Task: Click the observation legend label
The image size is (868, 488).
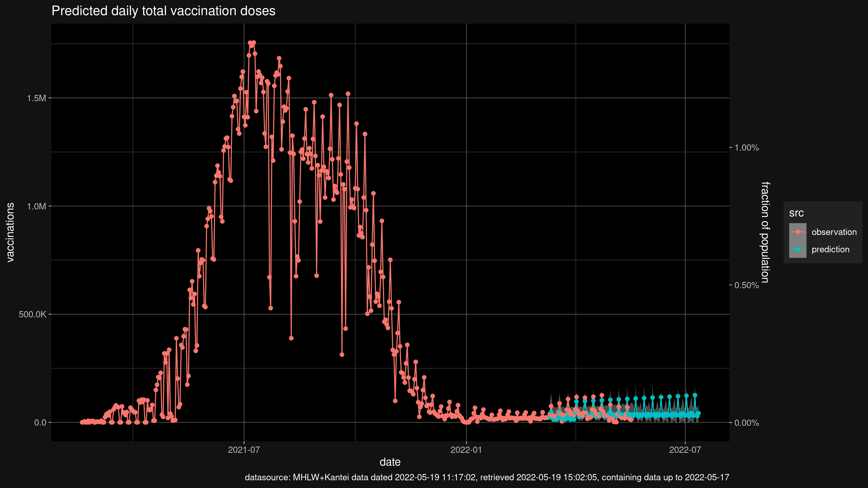Action: (x=834, y=232)
